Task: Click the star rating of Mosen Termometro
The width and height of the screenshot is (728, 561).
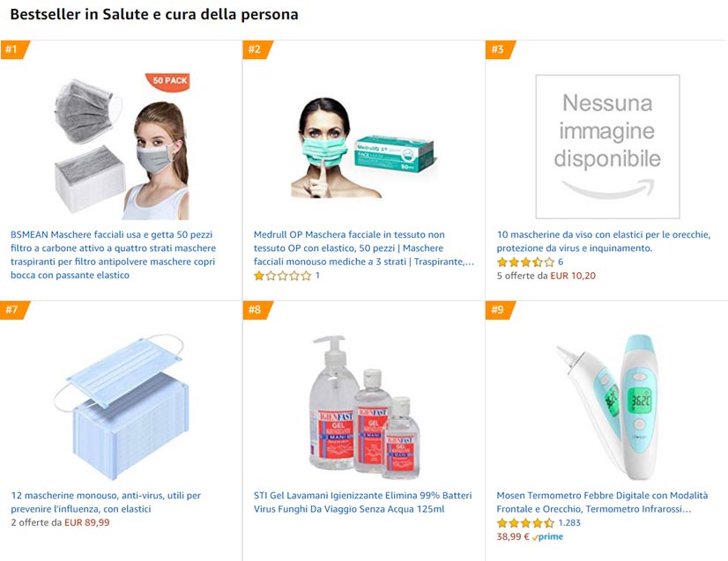Action: (x=525, y=523)
